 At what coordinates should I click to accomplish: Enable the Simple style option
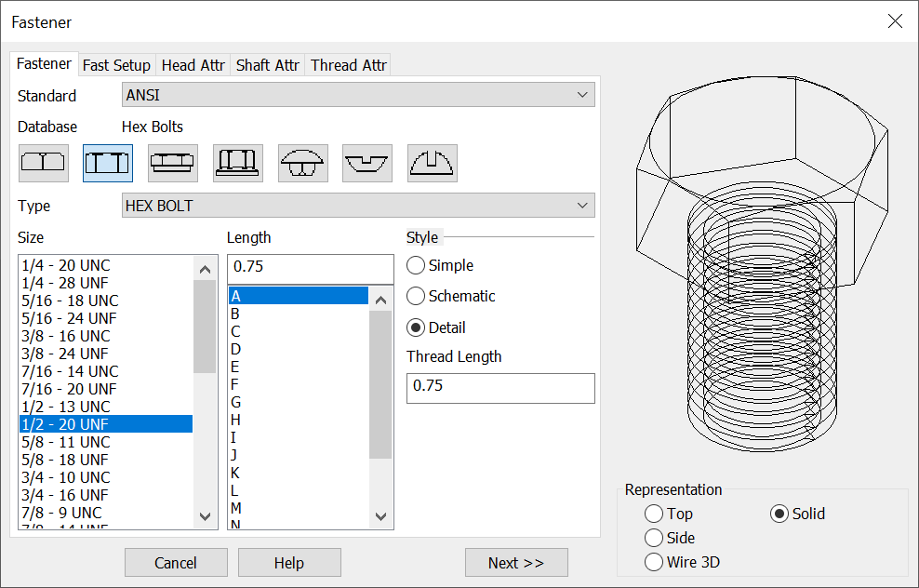click(416, 265)
